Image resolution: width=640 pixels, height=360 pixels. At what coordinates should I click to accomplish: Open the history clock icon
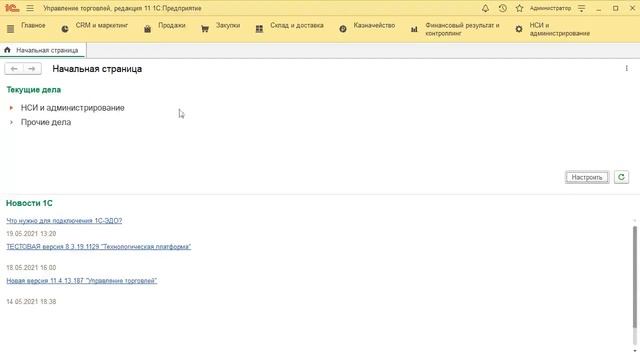[x=502, y=8]
